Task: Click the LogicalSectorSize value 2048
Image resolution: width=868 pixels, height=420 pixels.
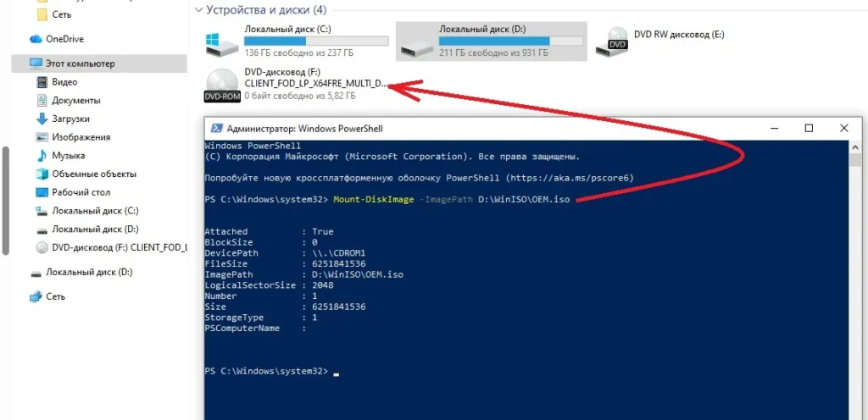Action: (323, 285)
